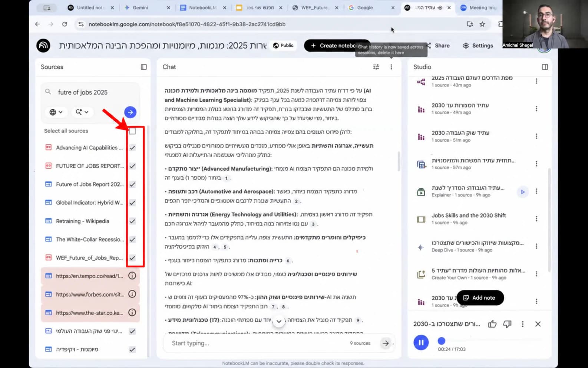This screenshot has width=588, height=368.
Task: Open notebook Settings
Action: pyautogui.click(x=478, y=46)
